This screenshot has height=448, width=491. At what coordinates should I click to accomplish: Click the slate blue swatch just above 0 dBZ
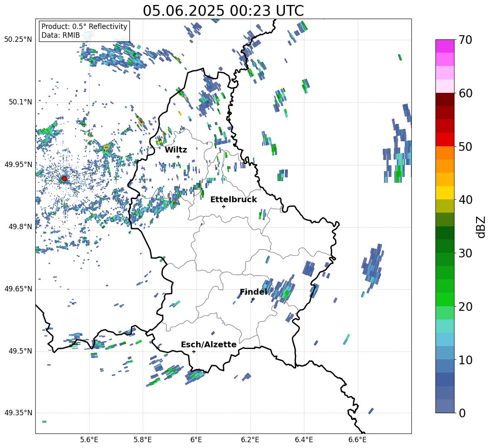coord(445,406)
